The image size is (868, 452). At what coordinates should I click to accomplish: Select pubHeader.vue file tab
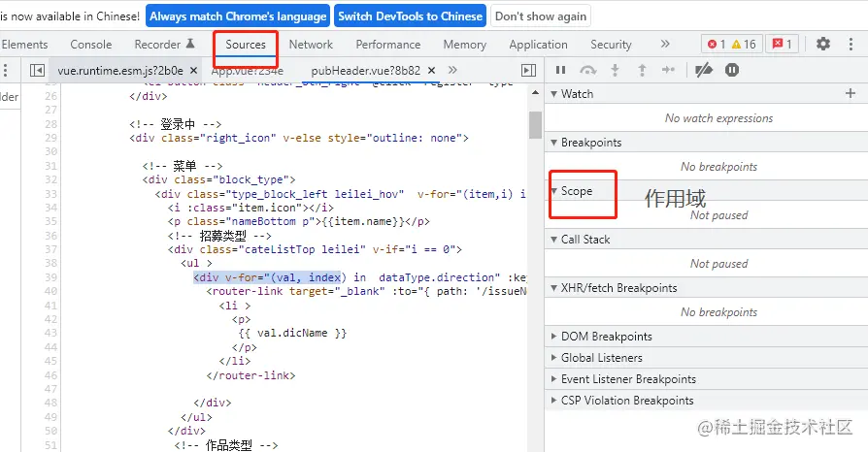point(365,70)
